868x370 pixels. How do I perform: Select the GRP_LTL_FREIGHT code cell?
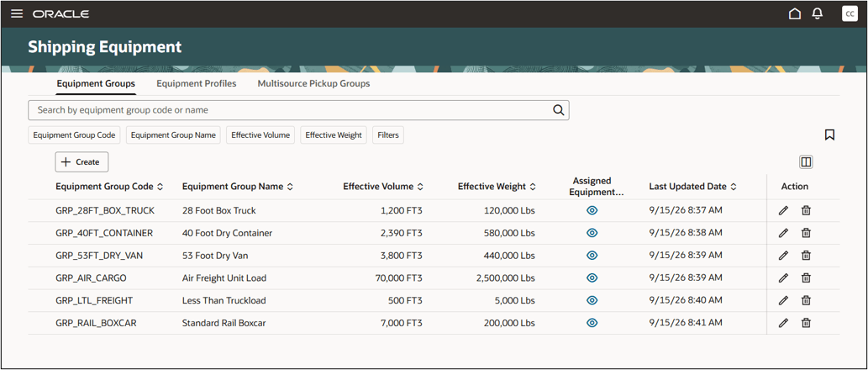click(x=94, y=300)
